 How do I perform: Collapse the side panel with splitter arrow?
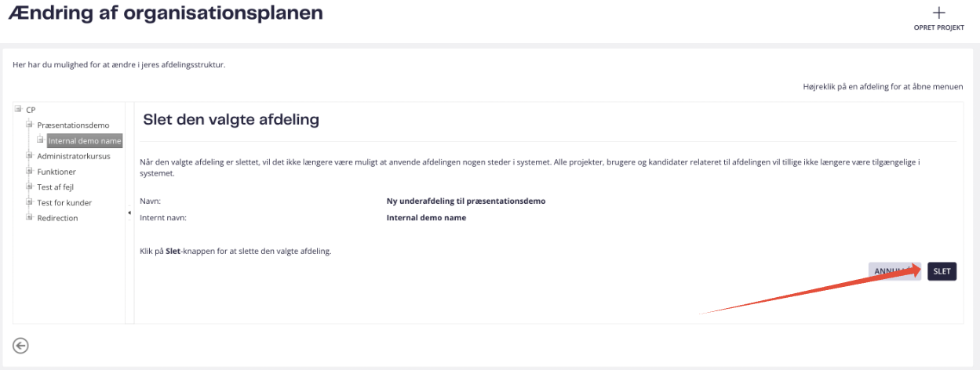(x=129, y=213)
